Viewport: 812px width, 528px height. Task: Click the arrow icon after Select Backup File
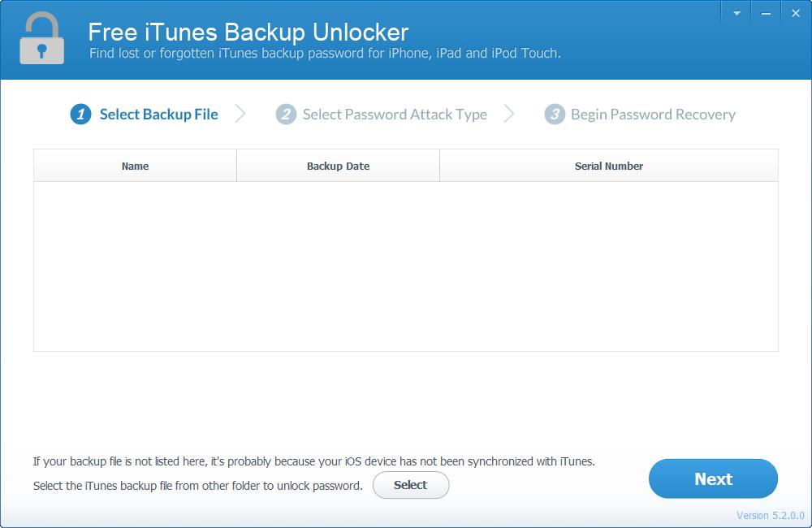(240, 114)
